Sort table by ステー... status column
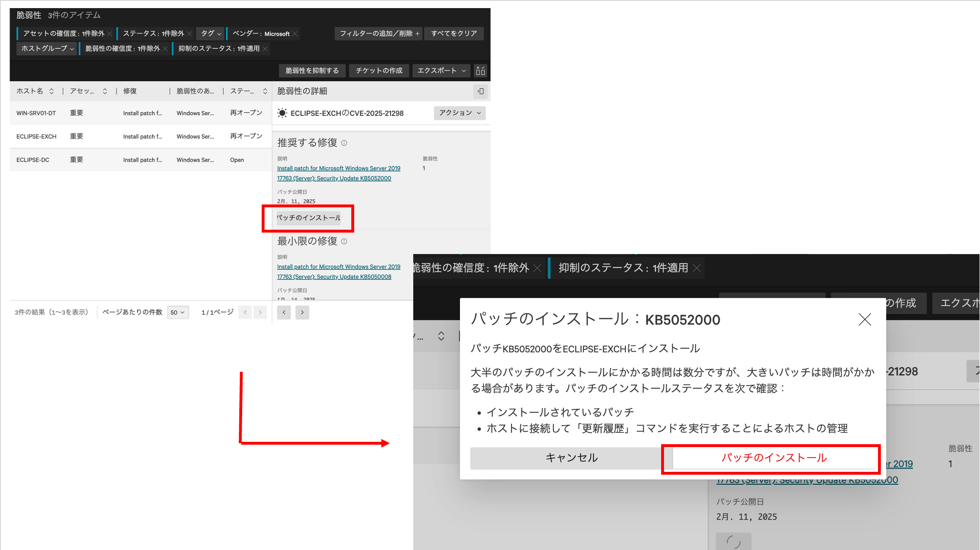The width and height of the screenshot is (980, 550). [265, 91]
